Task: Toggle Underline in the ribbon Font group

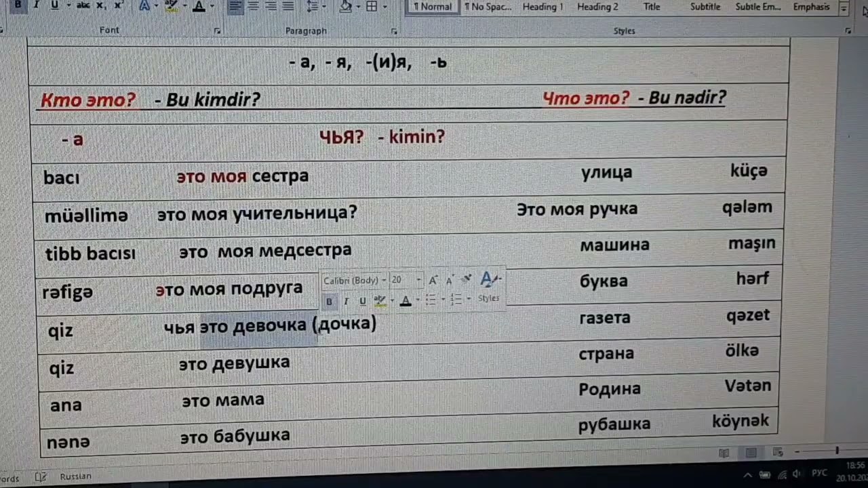Action: pyautogui.click(x=54, y=5)
